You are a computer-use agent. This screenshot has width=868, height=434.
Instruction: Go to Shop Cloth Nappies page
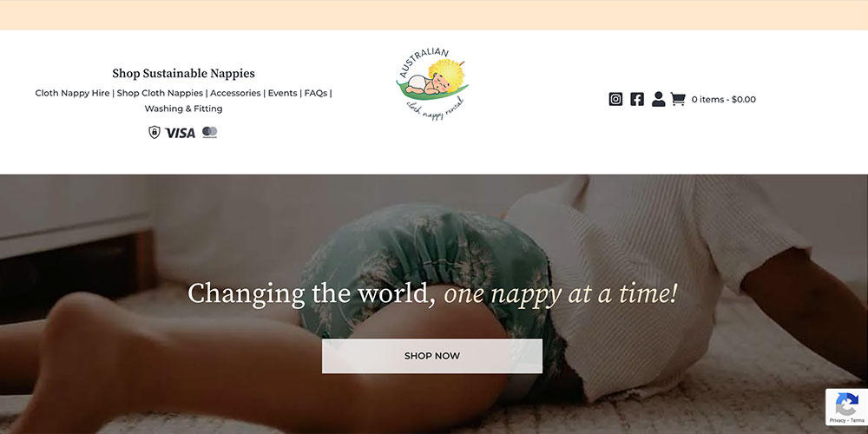[160, 93]
